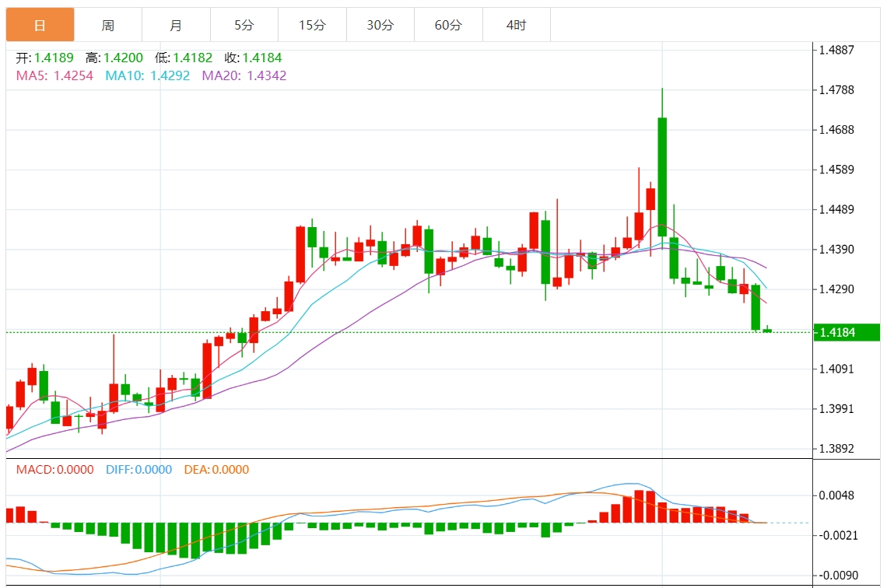This screenshot has width=887, height=588.
Task: Click the 低:1.4182 low price value
Action: pos(184,58)
